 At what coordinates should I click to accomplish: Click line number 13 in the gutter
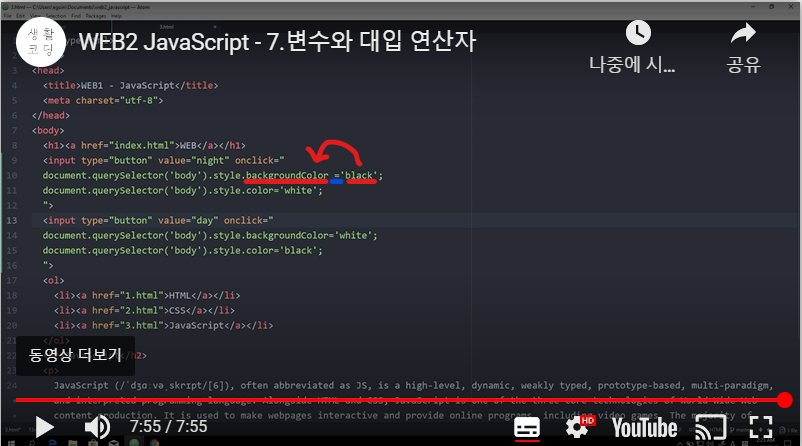point(12,220)
